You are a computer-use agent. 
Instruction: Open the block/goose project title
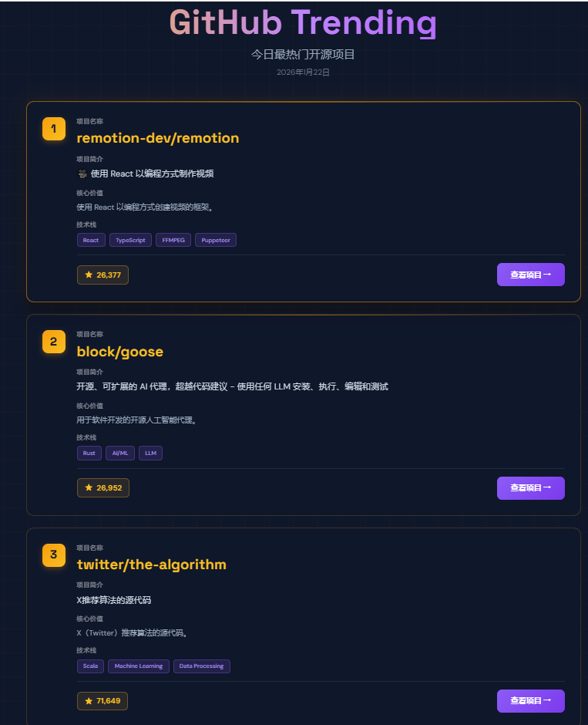click(120, 352)
